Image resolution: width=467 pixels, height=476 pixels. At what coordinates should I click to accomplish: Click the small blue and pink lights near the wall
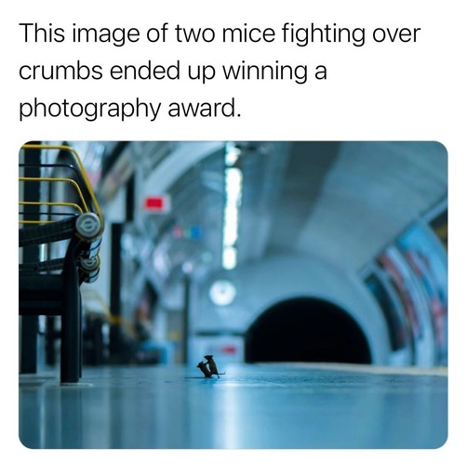pos(187,232)
